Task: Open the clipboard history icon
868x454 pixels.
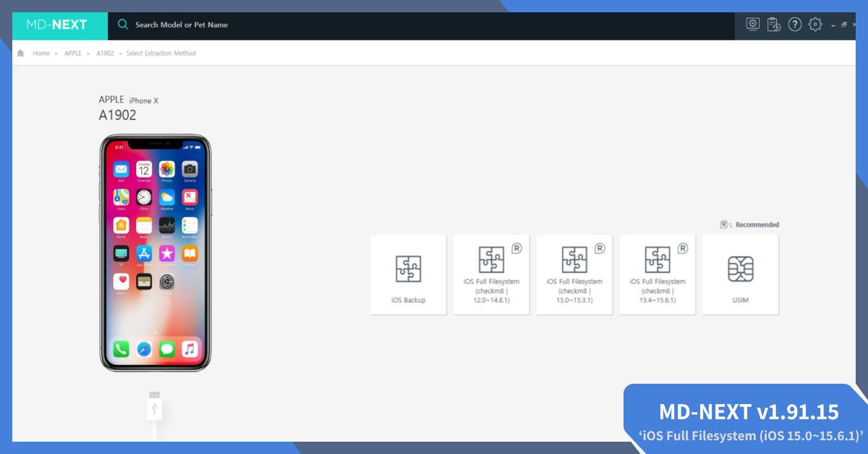Action: (774, 25)
